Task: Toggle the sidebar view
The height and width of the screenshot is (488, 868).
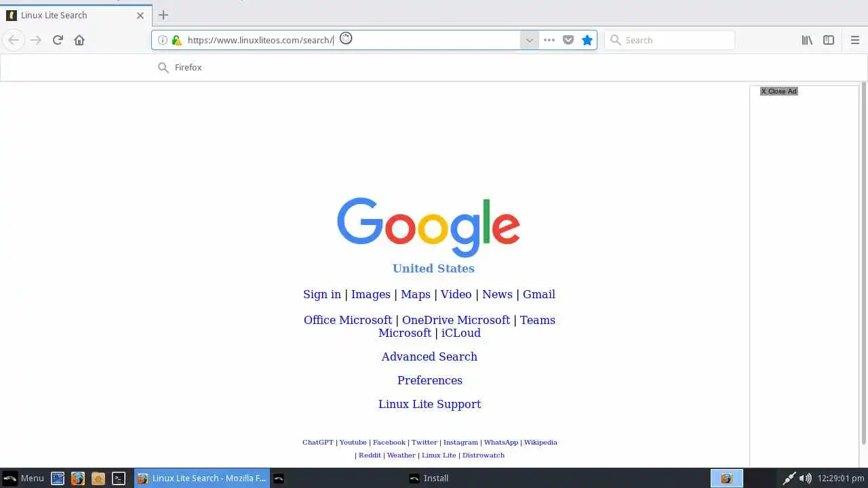Action: tap(829, 40)
